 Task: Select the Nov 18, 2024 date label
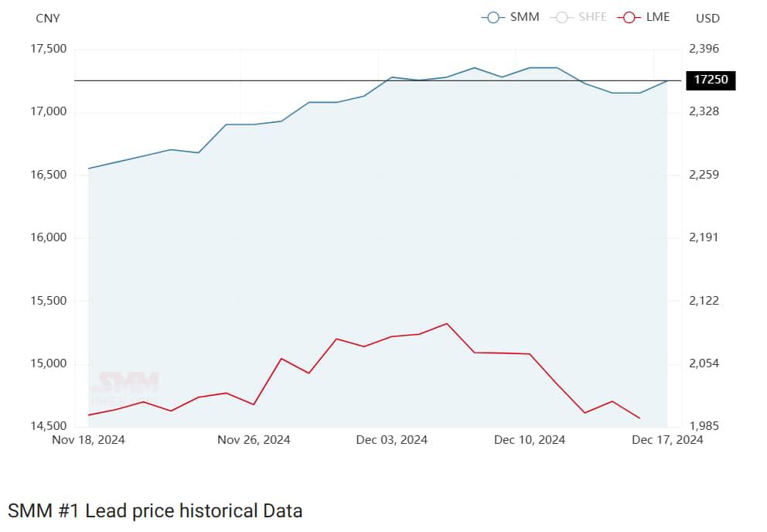click(89, 440)
